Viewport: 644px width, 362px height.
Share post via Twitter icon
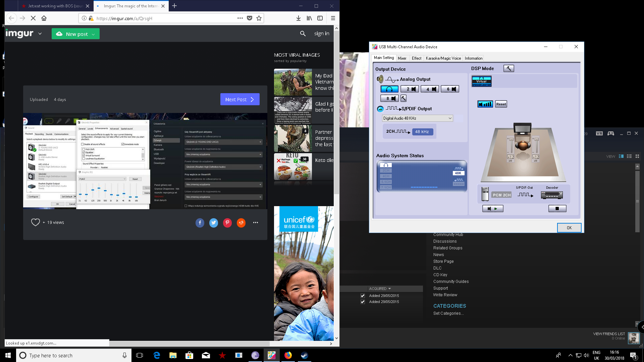click(x=213, y=223)
